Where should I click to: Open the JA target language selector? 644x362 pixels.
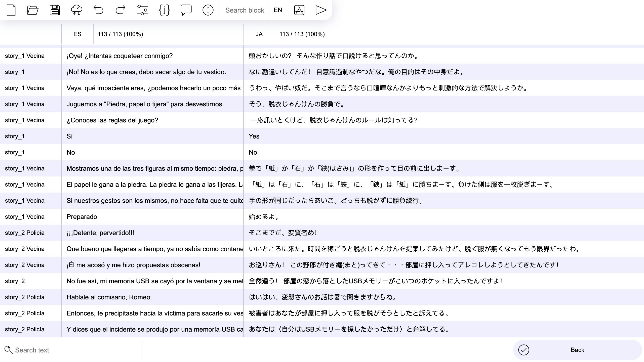(259, 34)
